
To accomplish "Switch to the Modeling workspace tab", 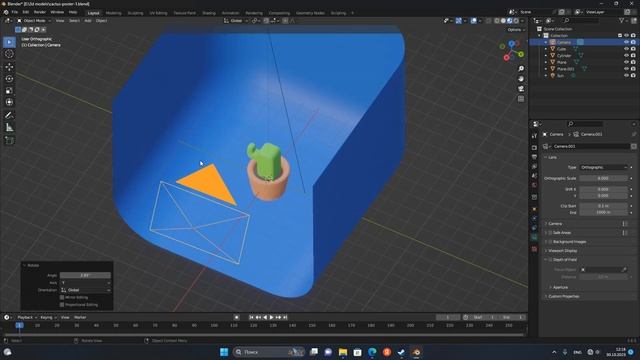I will coord(113,13).
